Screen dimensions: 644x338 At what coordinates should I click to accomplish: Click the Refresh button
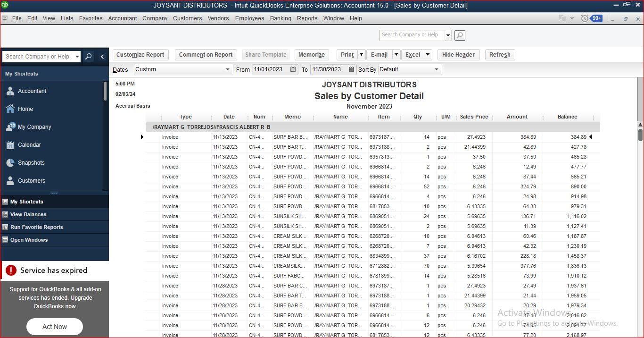click(x=500, y=55)
